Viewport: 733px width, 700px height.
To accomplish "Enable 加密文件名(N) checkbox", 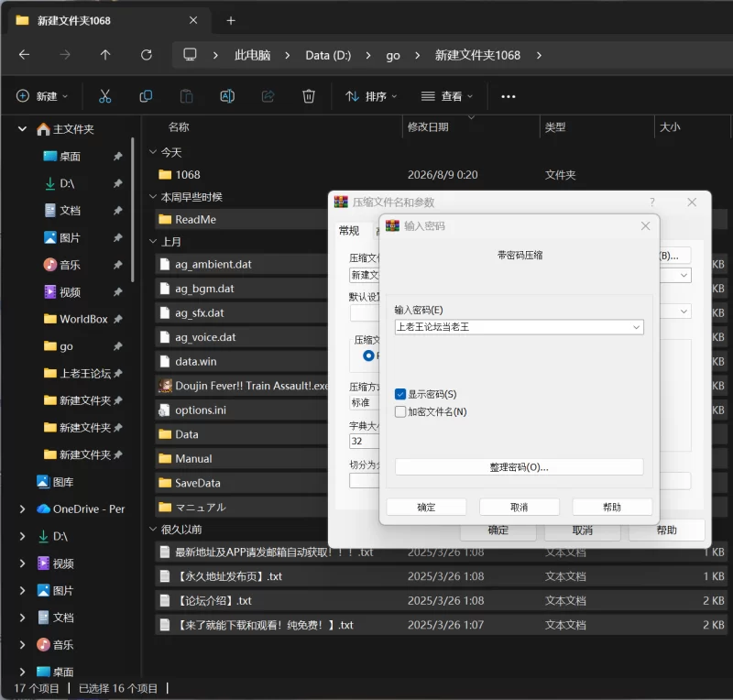I will pyautogui.click(x=400, y=412).
